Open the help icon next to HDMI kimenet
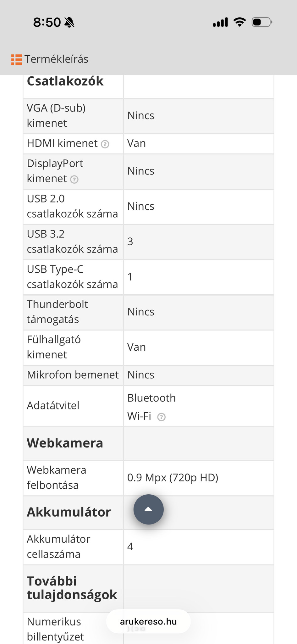297x644 pixels. click(x=105, y=144)
